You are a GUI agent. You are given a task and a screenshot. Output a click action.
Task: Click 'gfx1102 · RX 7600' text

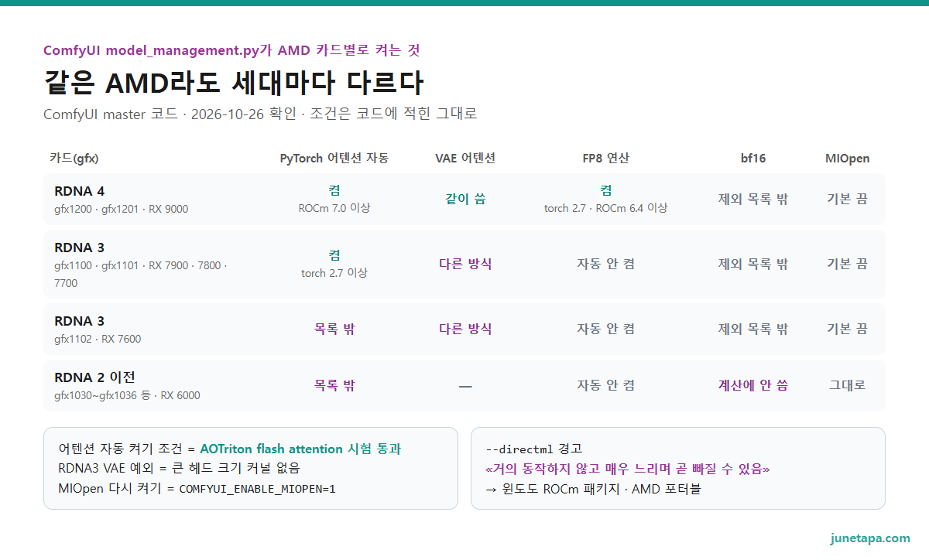click(98, 339)
